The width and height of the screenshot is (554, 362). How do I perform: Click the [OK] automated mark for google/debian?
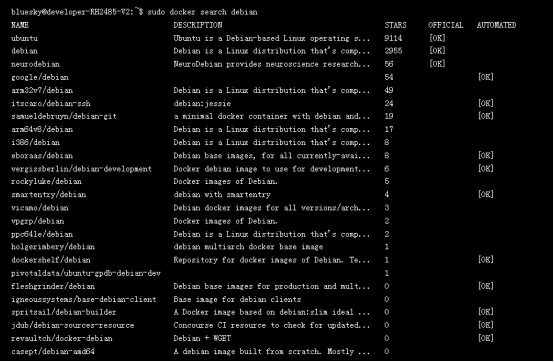[486, 77]
